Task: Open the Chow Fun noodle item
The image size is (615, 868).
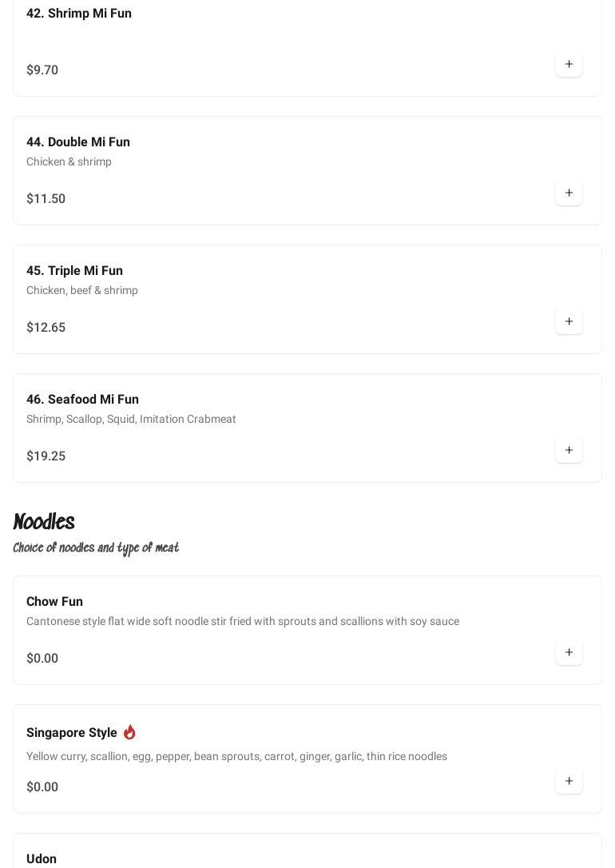Action: pos(54,602)
